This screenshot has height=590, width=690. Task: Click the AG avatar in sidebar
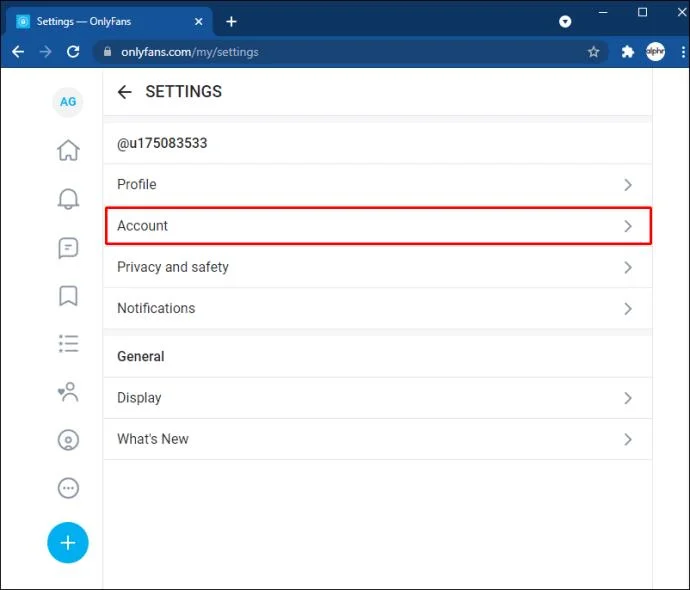[x=68, y=102]
